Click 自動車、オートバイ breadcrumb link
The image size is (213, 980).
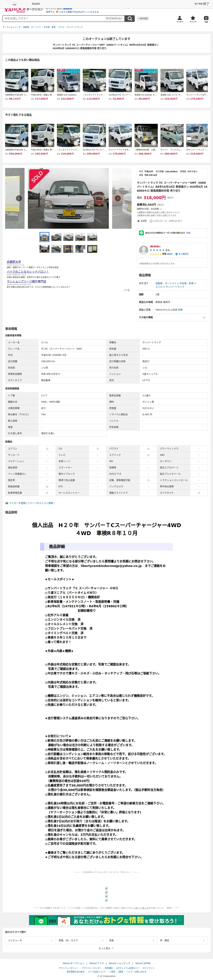click(x=32, y=27)
